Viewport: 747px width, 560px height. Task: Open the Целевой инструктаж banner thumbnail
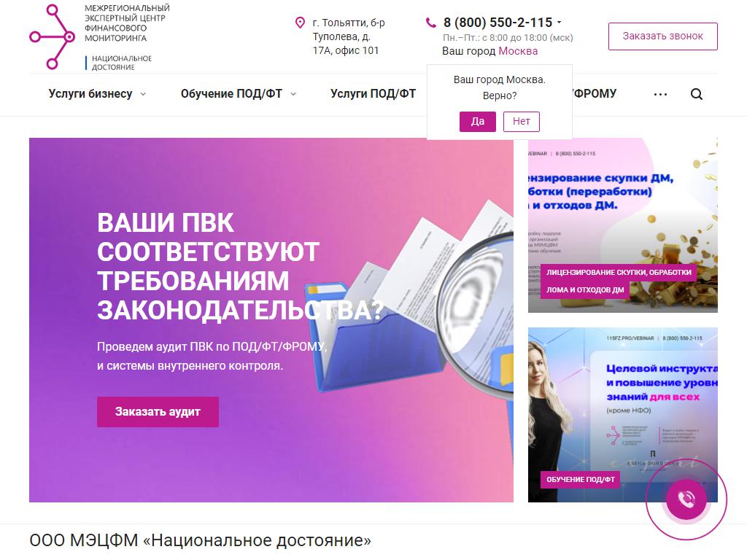tap(623, 415)
